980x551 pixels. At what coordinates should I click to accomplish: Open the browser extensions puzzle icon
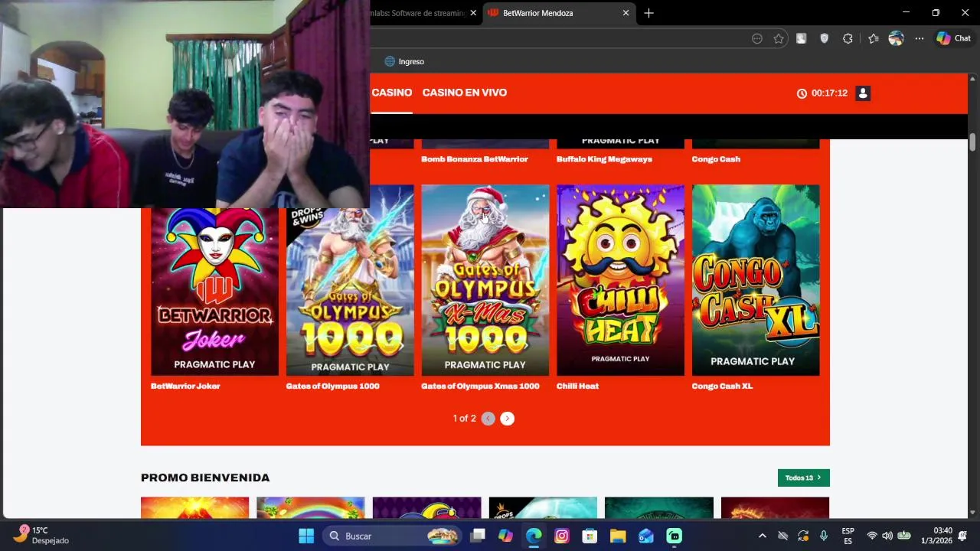point(848,38)
